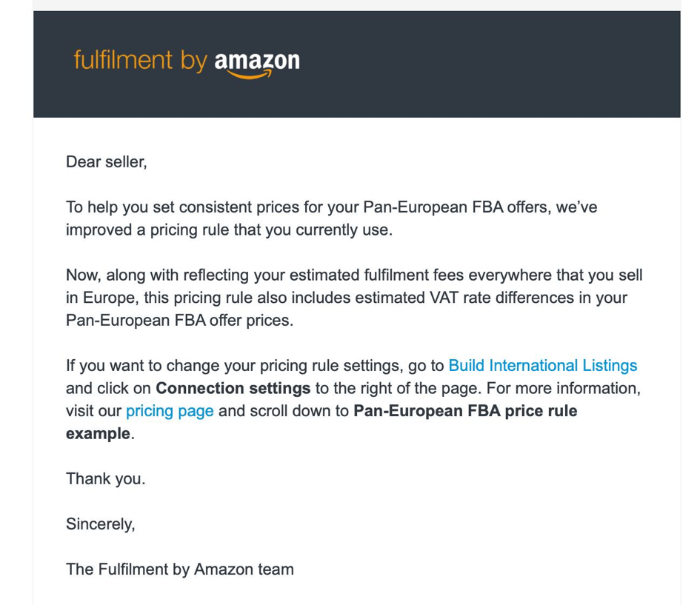Click the bold "Connection settings" text
This screenshot has height=605, width=700.
click(233, 388)
